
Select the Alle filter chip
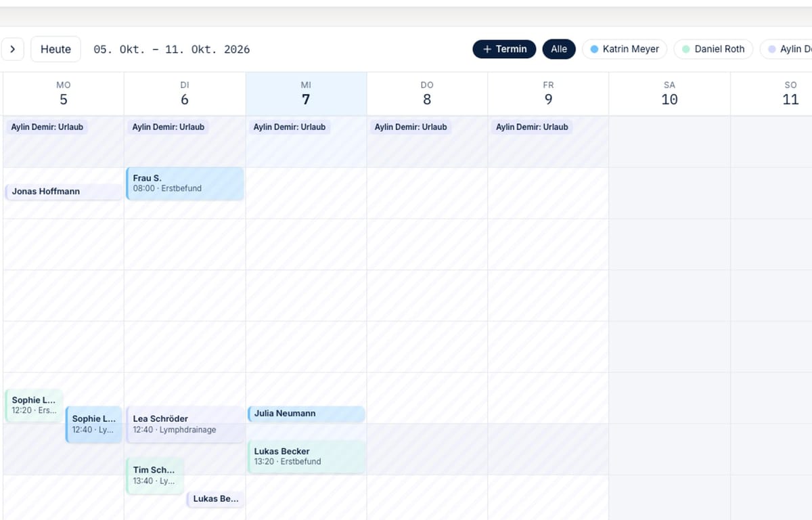[x=559, y=49]
